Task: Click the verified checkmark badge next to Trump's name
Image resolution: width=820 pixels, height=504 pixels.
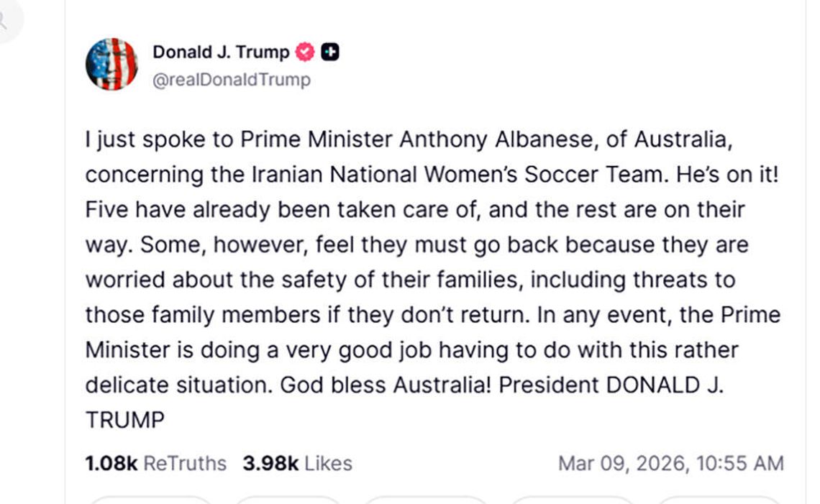Action: pos(304,50)
